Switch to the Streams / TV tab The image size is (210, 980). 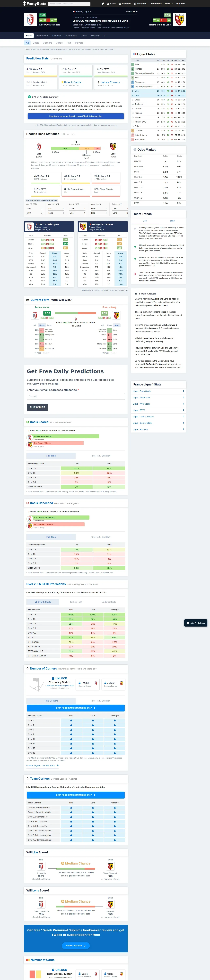point(98,36)
